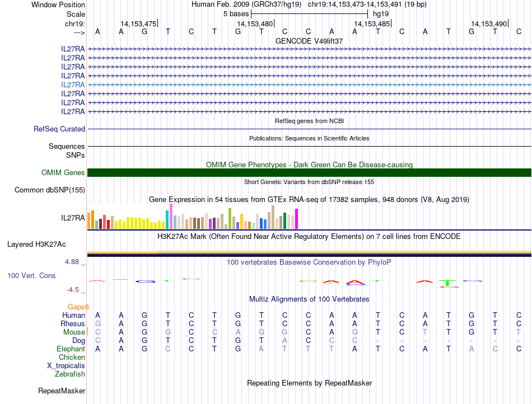Select the Rhesus alignment row label

click(73, 323)
